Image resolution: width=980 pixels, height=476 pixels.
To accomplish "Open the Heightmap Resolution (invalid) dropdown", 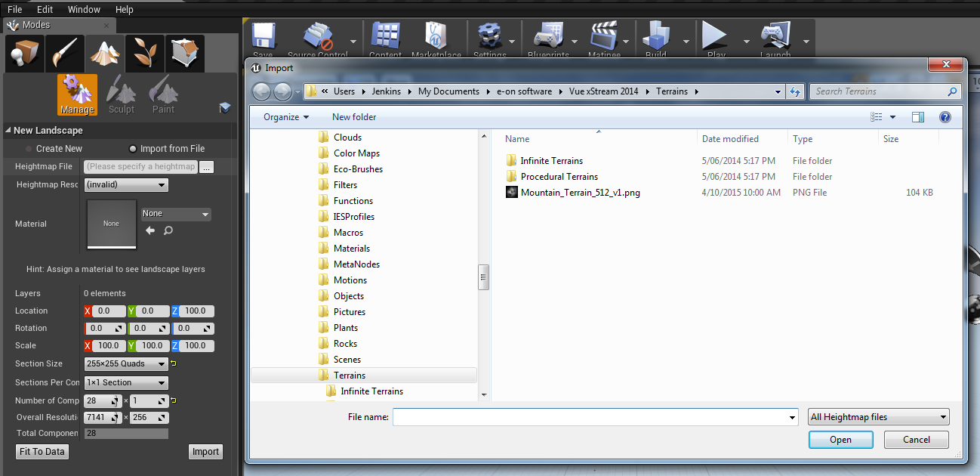I will point(126,184).
